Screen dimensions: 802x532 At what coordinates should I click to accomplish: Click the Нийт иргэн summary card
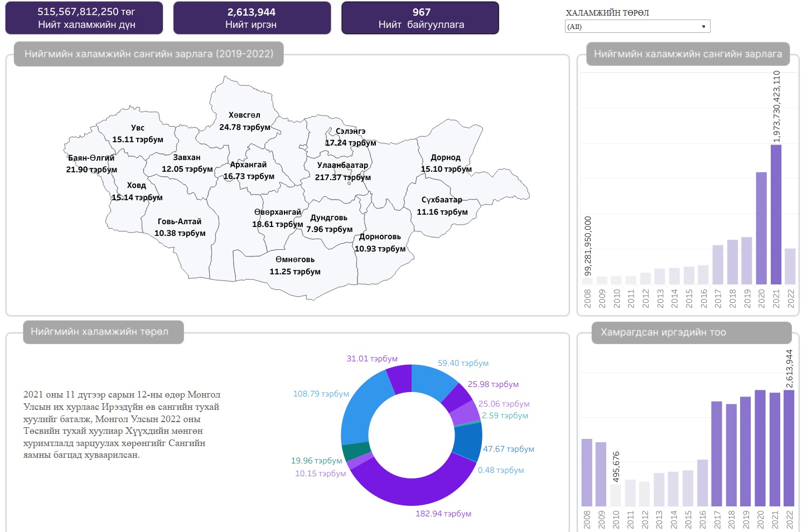coord(252,18)
